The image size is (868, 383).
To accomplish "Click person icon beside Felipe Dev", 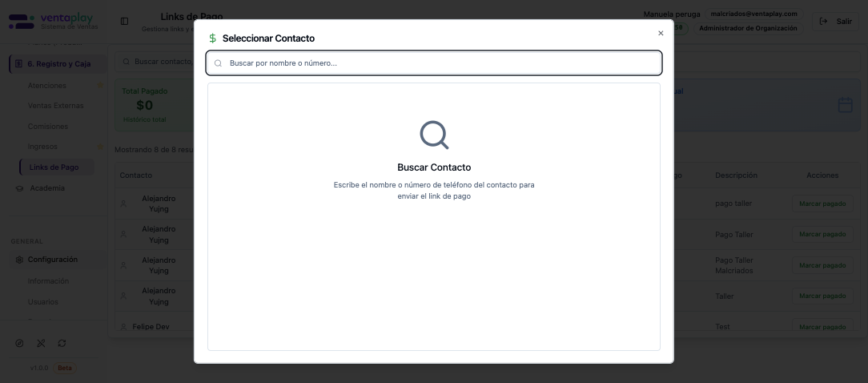I will (123, 327).
